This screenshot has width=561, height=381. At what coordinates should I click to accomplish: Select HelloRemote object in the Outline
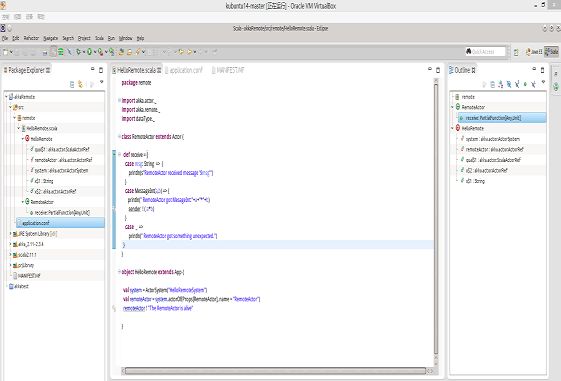coord(473,128)
